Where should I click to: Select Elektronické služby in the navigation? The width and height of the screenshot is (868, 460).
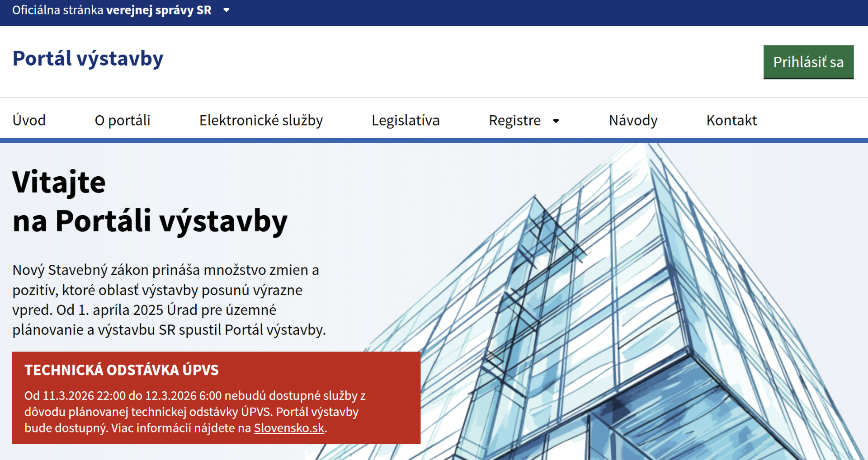pyautogui.click(x=261, y=120)
